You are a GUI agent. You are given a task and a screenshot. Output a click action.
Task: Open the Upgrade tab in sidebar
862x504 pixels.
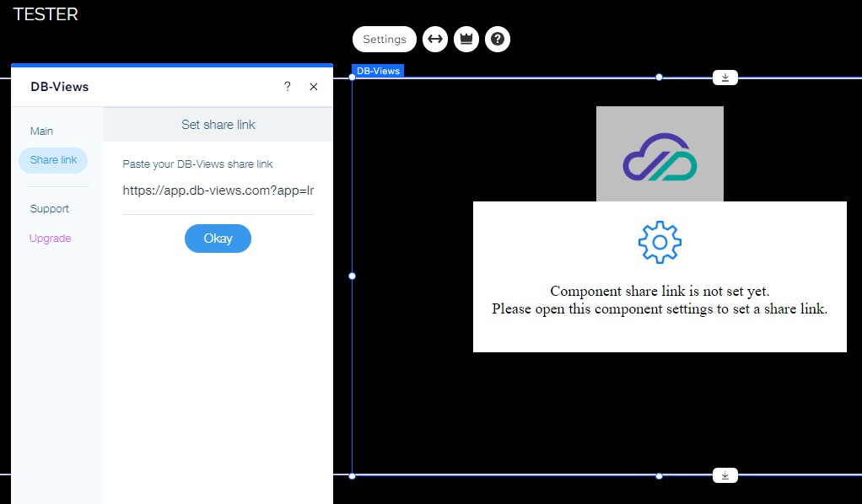coord(51,239)
